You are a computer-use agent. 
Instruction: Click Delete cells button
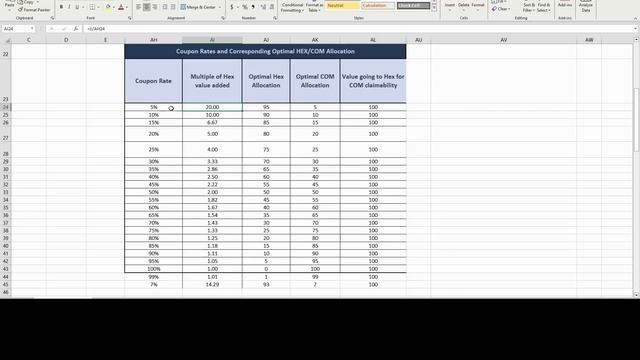coord(464,6)
